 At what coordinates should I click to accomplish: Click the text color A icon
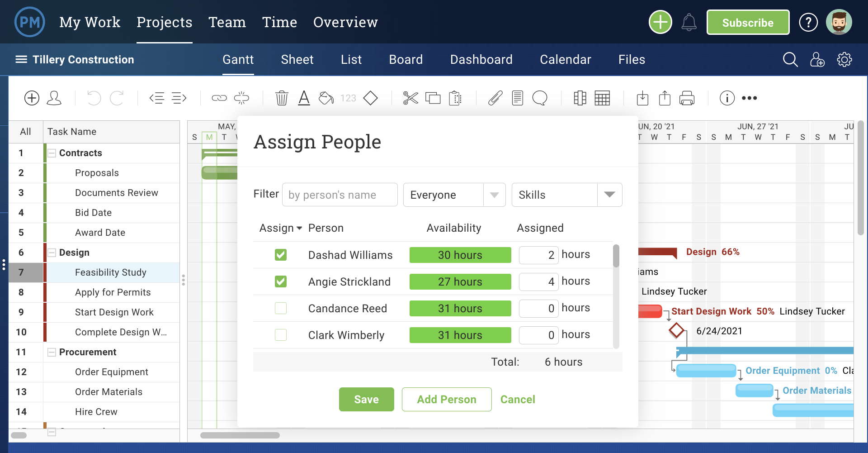[304, 98]
